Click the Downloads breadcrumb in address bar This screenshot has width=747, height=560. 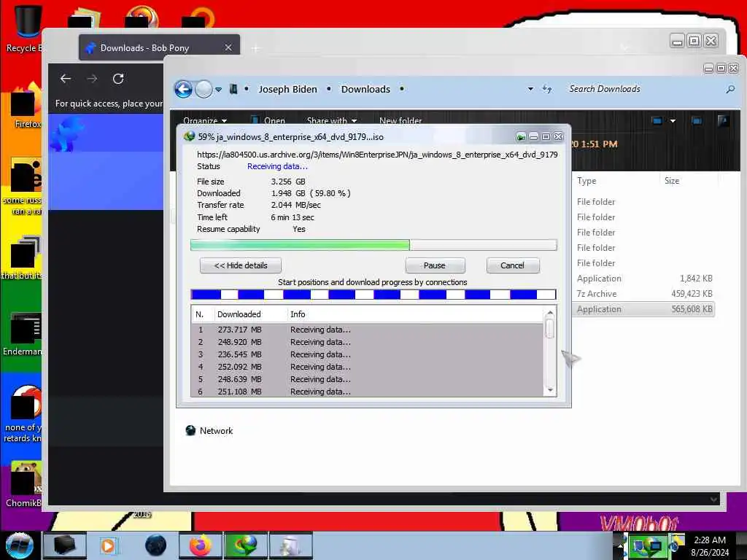365,89
